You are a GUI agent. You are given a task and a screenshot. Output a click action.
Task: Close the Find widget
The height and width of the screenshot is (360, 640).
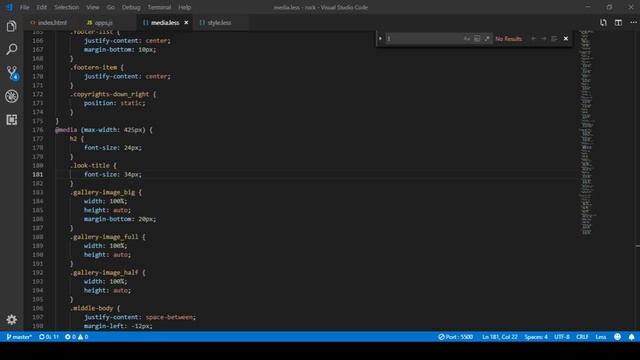(x=566, y=38)
